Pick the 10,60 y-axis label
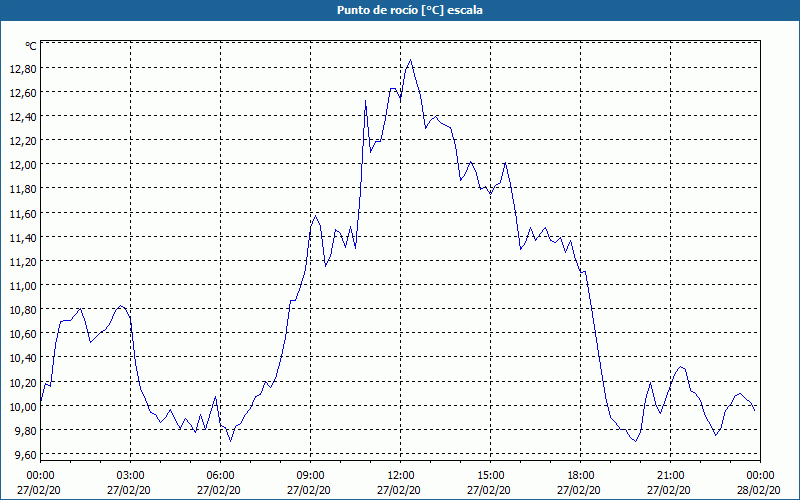Screen dimensions: 800x500 23,334
